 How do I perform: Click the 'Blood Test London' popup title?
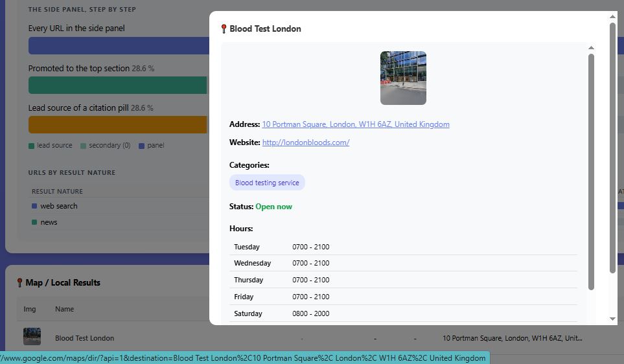point(265,28)
